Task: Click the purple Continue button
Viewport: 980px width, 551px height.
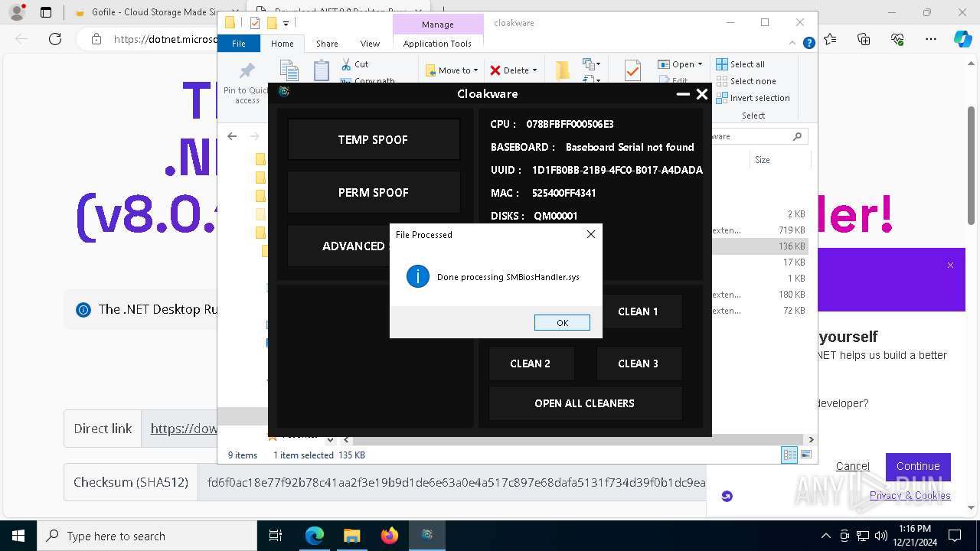Action: pyautogui.click(x=918, y=466)
